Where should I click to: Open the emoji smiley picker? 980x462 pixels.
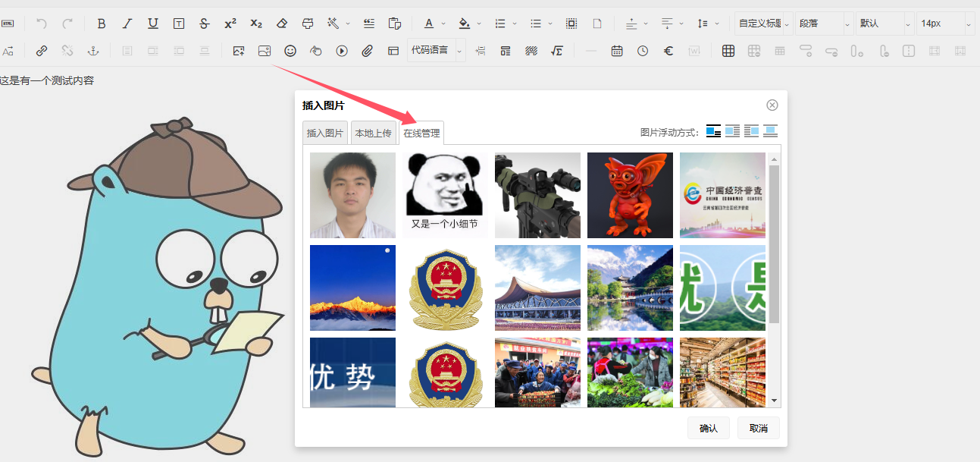290,51
